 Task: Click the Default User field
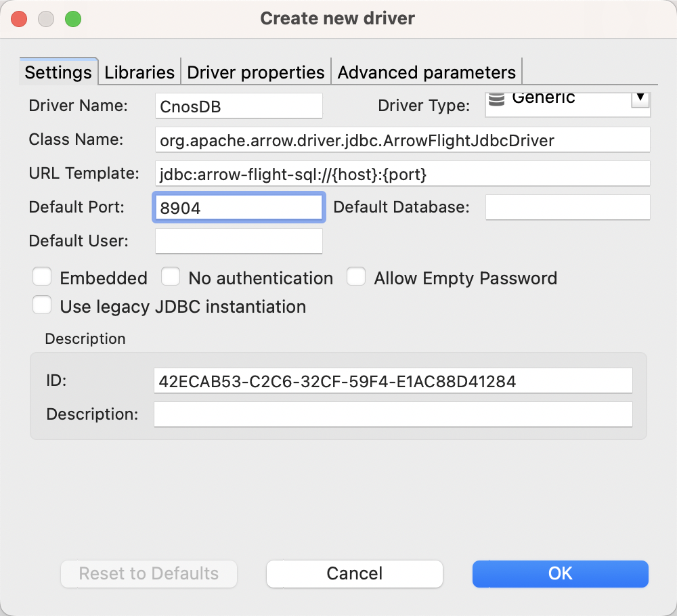(x=238, y=241)
